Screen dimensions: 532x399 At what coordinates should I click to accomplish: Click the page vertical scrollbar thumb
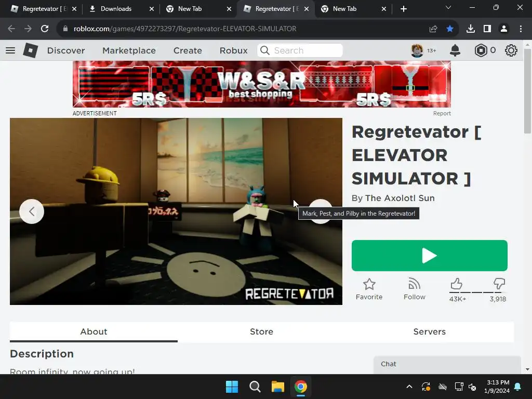click(527, 91)
